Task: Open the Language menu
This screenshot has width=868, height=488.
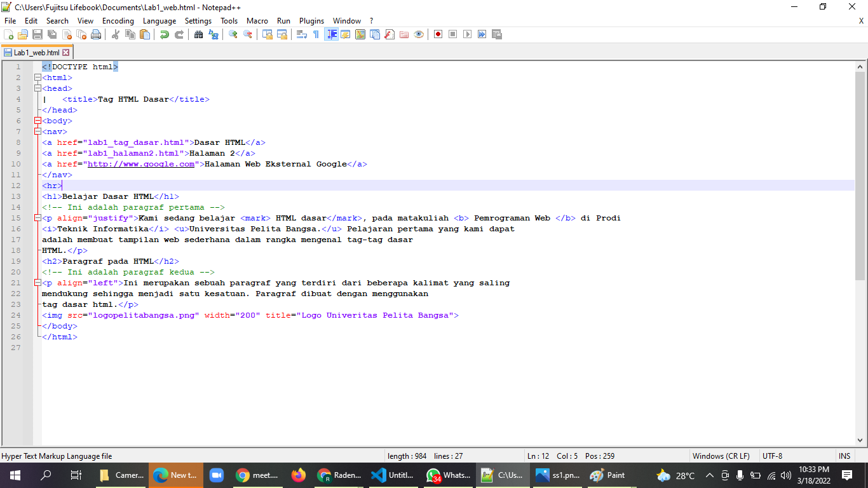Action: [159, 21]
